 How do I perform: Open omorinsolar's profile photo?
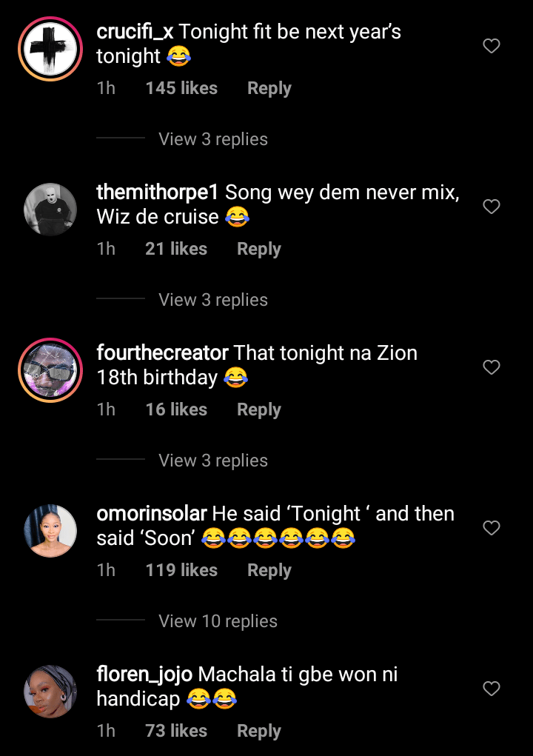tap(50, 531)
